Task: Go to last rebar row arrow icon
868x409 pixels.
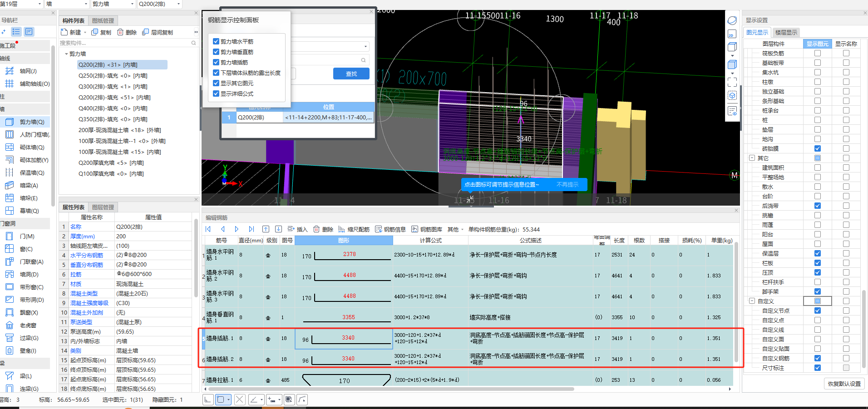Action: pos(251,229)
